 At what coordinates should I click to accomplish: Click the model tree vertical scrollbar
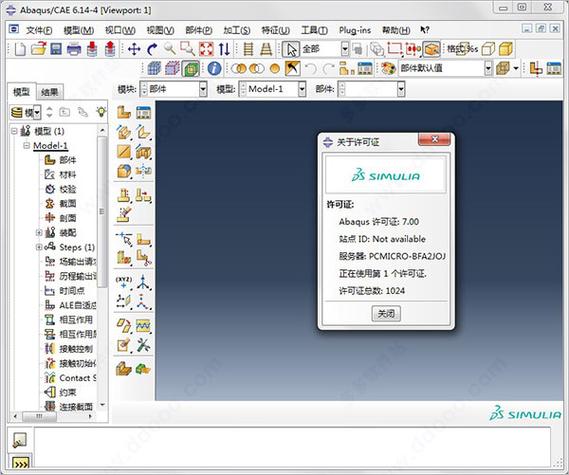pyautogui.click(x=102, y=212)
